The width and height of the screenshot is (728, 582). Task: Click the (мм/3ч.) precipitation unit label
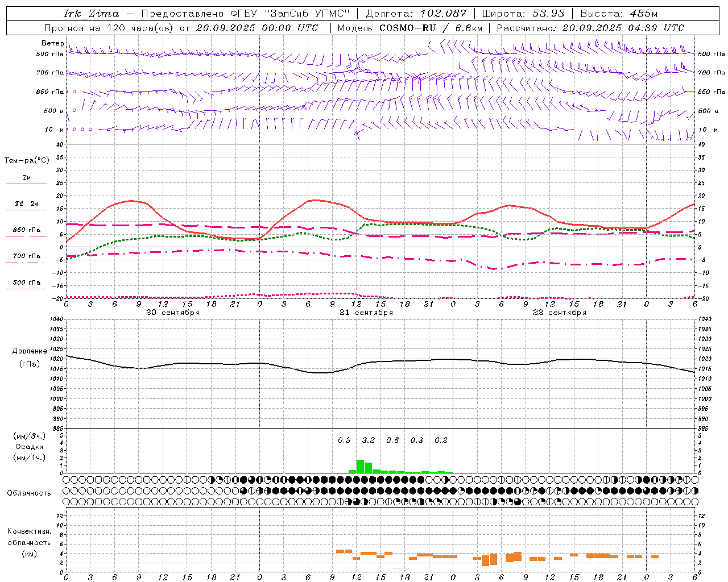click(30, 436)
